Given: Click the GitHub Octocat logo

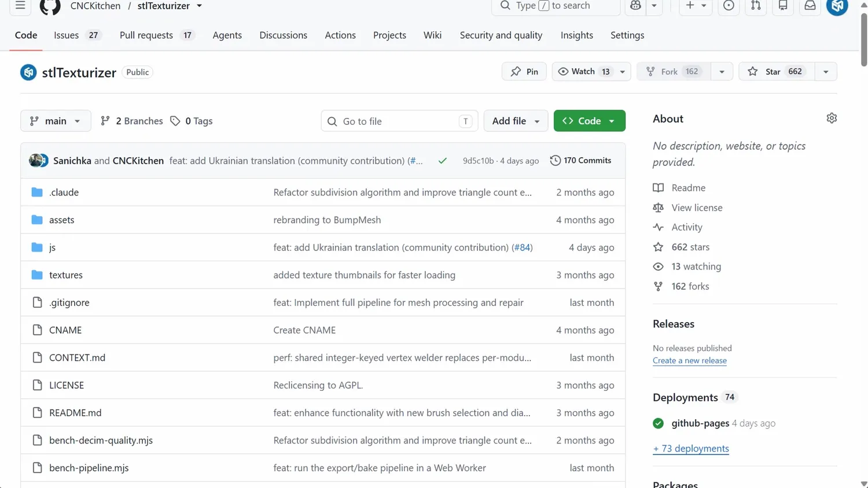Looking at the screenshot, I should [x=50, y=6].
